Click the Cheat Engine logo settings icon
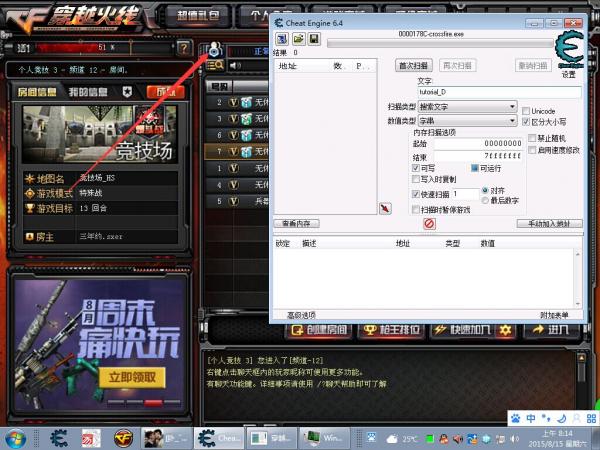The width and height of the screenshot is (600, 450). (569, 50)
